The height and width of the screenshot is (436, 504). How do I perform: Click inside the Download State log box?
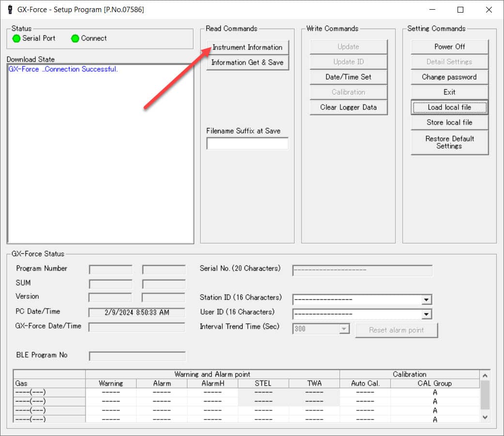click(100, 155)
